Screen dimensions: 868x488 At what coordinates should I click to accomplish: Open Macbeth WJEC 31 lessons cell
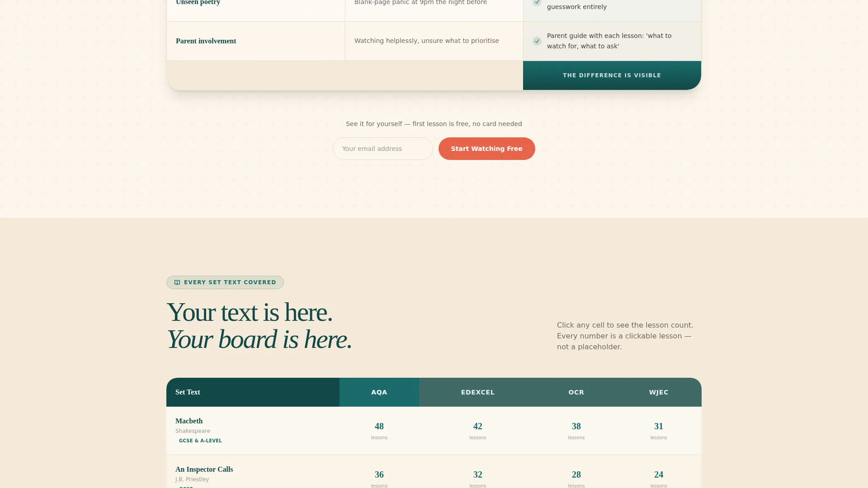(x=659, y=431)
